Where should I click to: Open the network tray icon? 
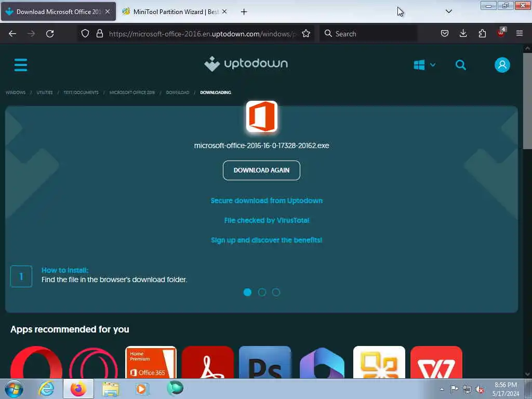(x=467, y=389)
